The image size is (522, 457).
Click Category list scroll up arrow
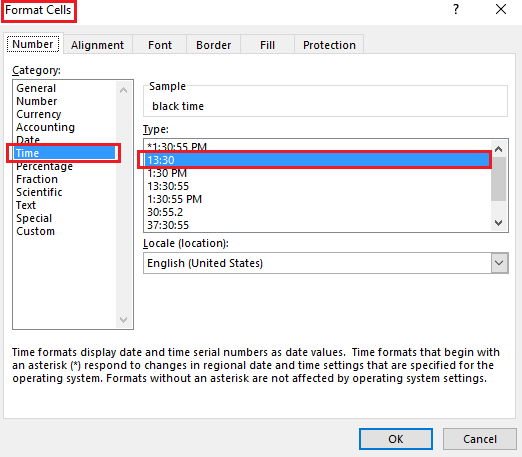pos(123,90)
